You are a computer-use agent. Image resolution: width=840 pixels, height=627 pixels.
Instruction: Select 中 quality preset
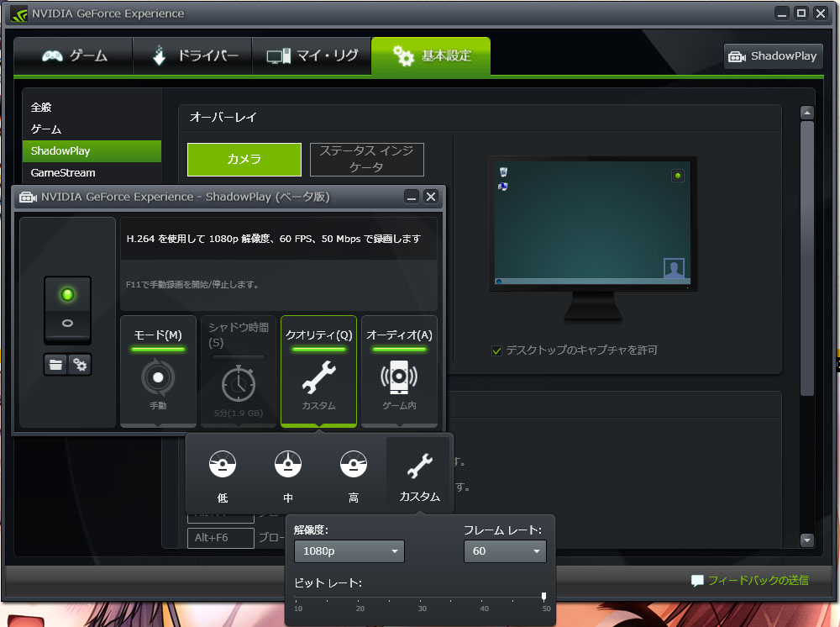tap(287, 474)
